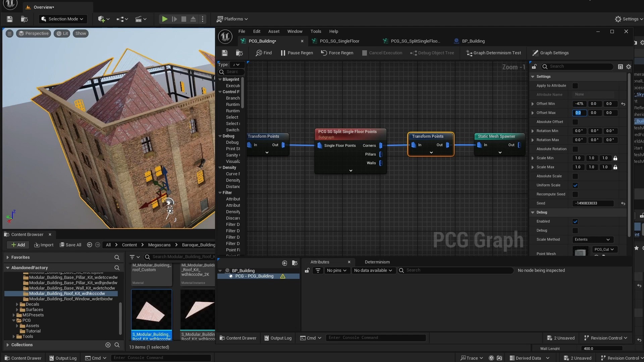The height and width of the screenshot is (362, 644).
Task: Toggle Show viewport options button
Action: pos(80,34)
